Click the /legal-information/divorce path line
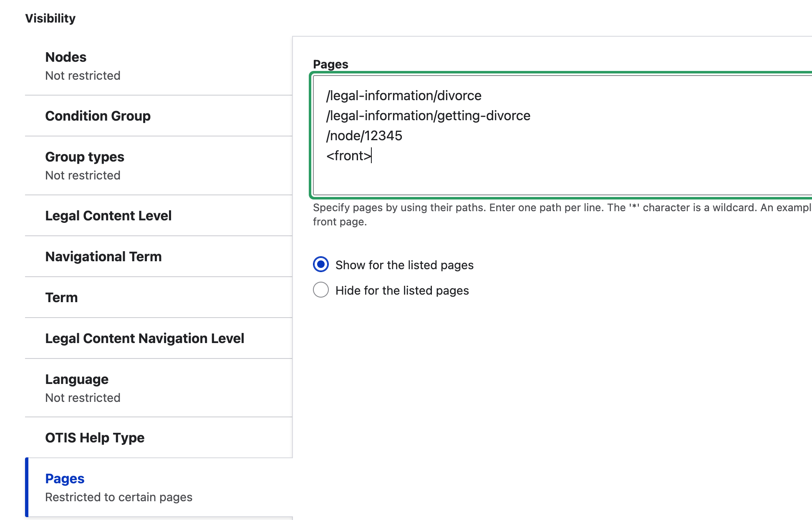Viewport: 812px width, 520px height. (x=404, y=96)
